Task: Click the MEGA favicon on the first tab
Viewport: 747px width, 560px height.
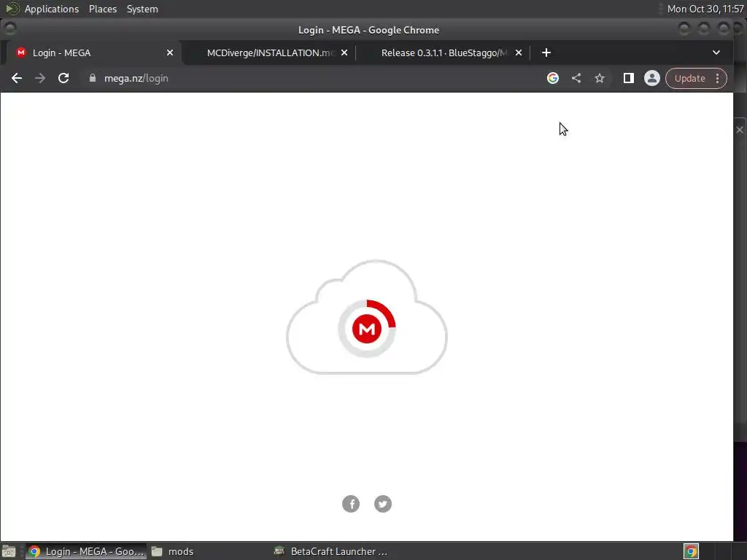Action: (21, 52)
